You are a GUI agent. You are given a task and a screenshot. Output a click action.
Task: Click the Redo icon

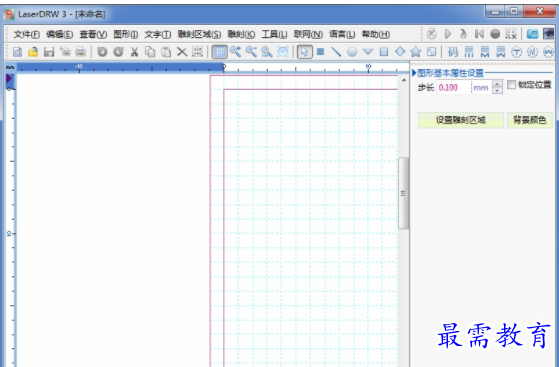[118, 52]
